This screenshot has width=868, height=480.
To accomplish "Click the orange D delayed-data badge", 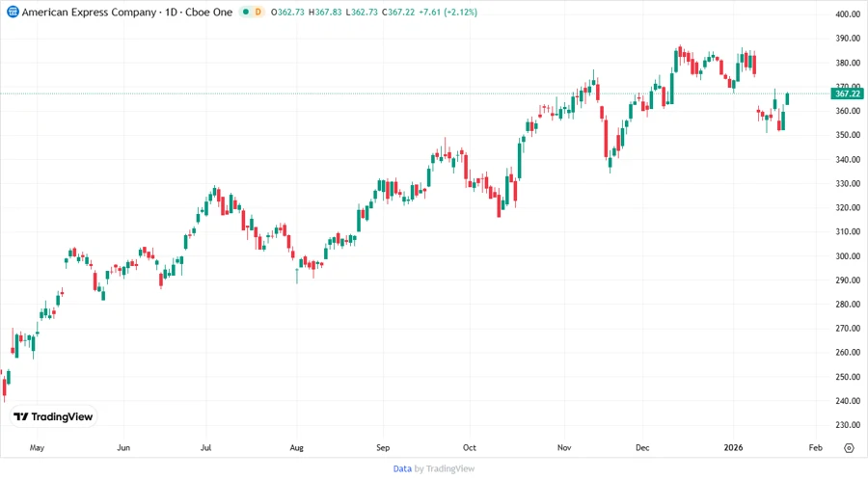I will [258, 12].
